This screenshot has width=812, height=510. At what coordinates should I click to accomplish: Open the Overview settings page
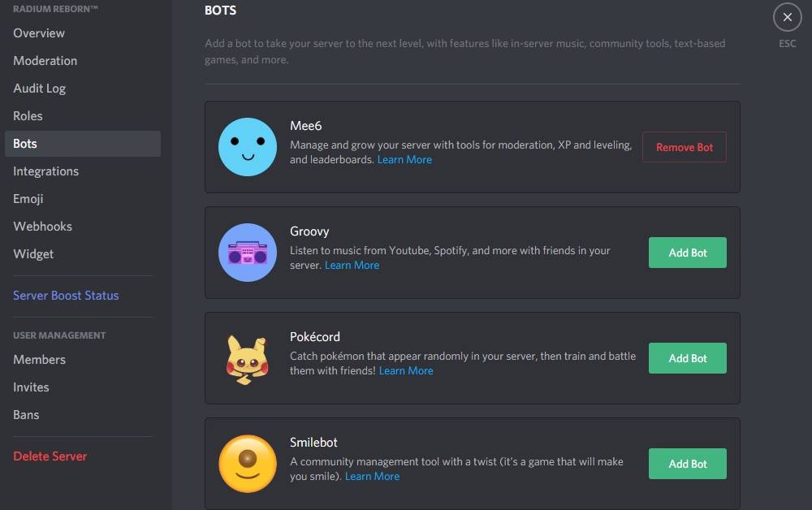[x=39, y=33]
